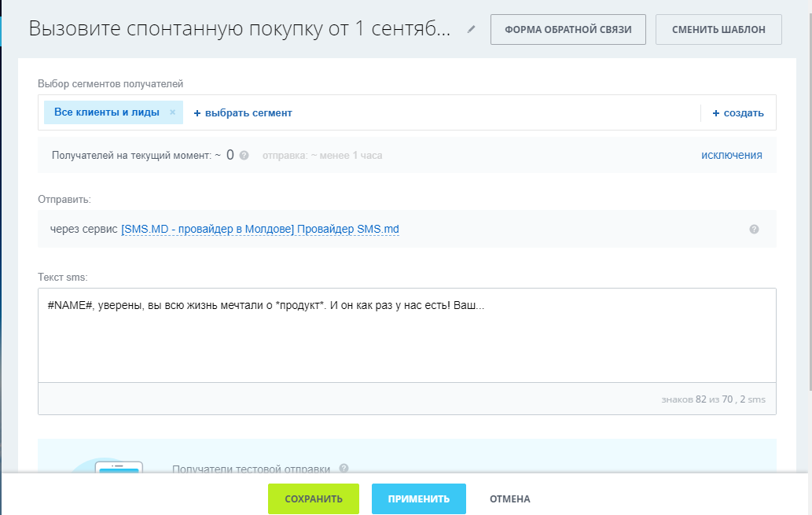Open the 'исключения' link
This screenshot has width=812, height=515.
731,155
